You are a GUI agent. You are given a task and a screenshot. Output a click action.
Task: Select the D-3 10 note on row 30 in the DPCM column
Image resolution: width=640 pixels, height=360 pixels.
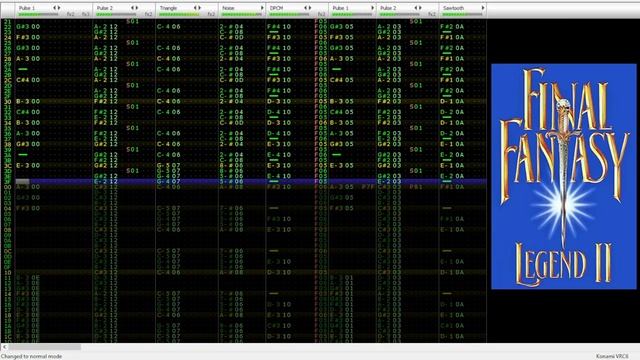point(279,101)
